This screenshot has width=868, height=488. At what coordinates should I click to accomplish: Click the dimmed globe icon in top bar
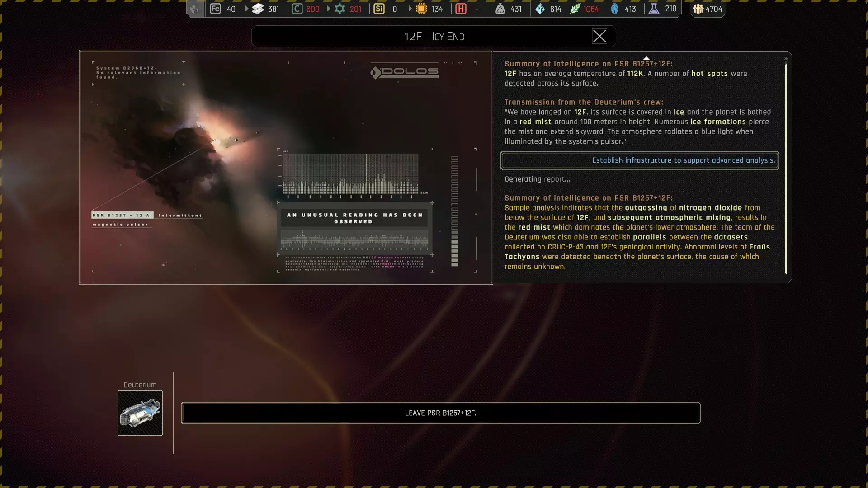(x=195, y=9)
